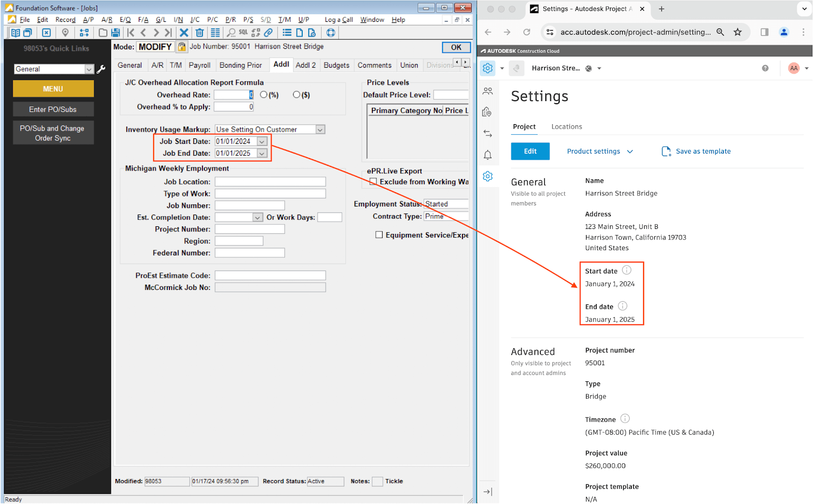Click Enter PO/Subs button

pos(53,109)
